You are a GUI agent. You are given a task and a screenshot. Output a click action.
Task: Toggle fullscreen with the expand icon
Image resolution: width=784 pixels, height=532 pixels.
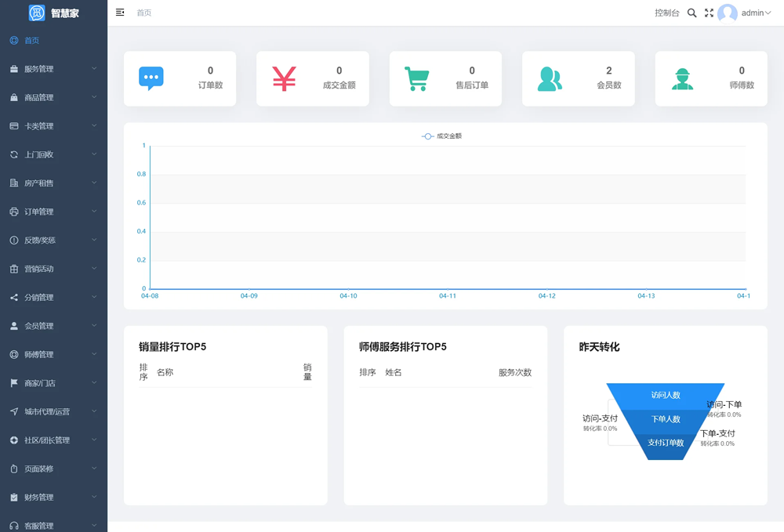coord(709,13)
